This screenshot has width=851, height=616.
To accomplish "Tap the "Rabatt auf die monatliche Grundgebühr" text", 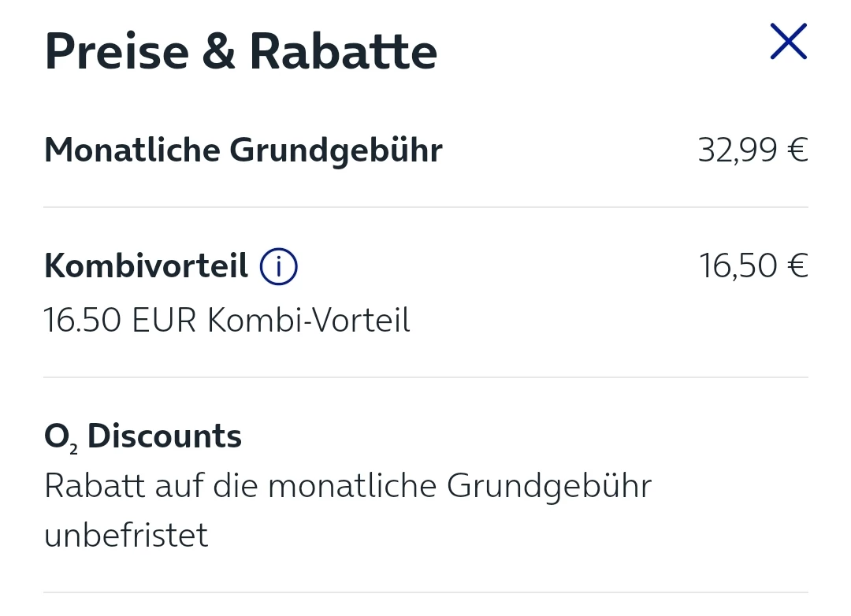I will [347, 486].
